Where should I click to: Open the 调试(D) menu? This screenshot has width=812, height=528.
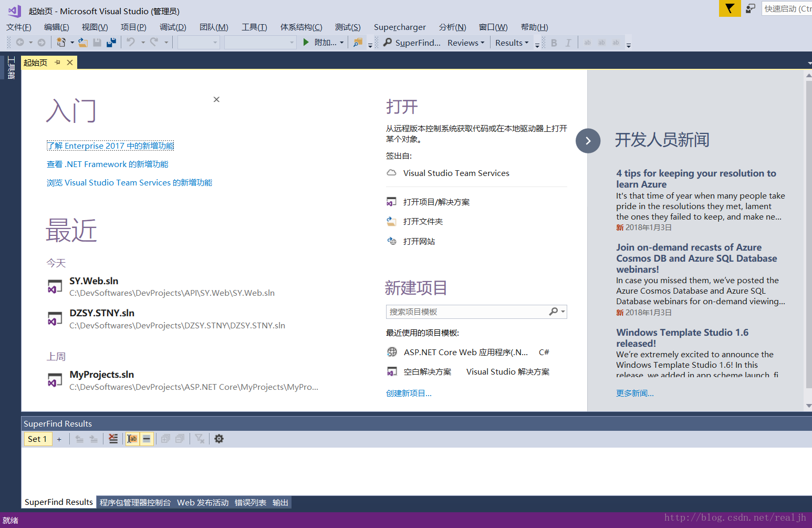[173, 27]
